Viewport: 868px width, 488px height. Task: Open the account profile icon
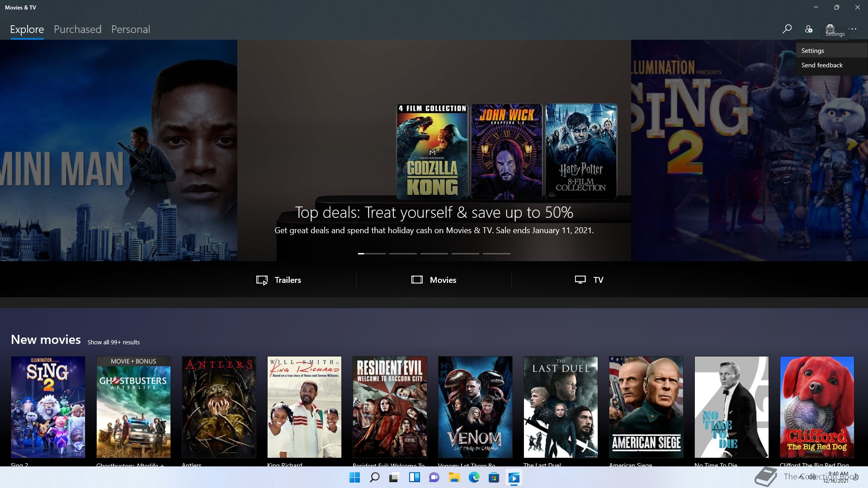808,29
